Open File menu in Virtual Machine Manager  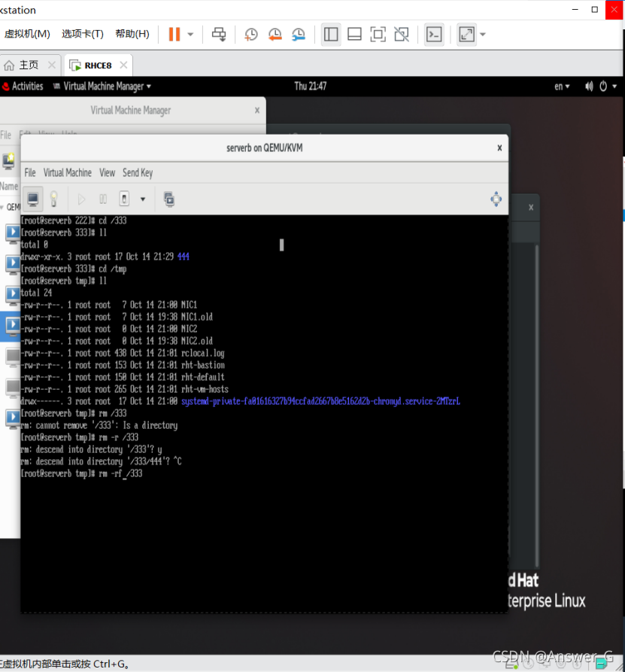click(x=5, y=135)
